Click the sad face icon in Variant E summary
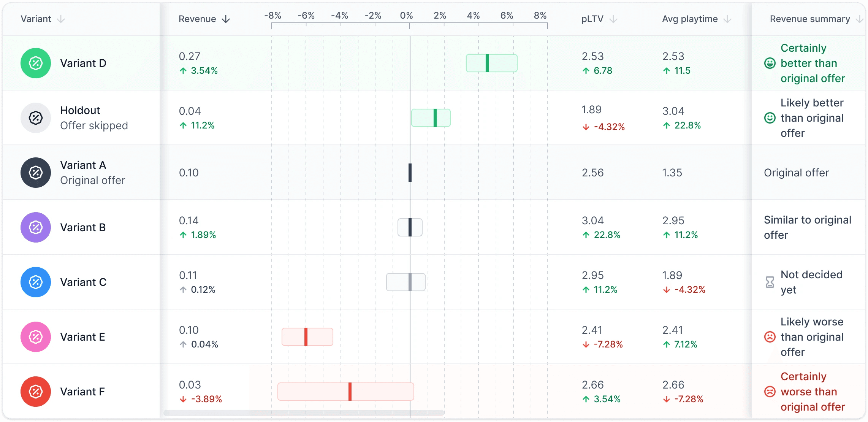The image size is (868, 422). point(770,337)
